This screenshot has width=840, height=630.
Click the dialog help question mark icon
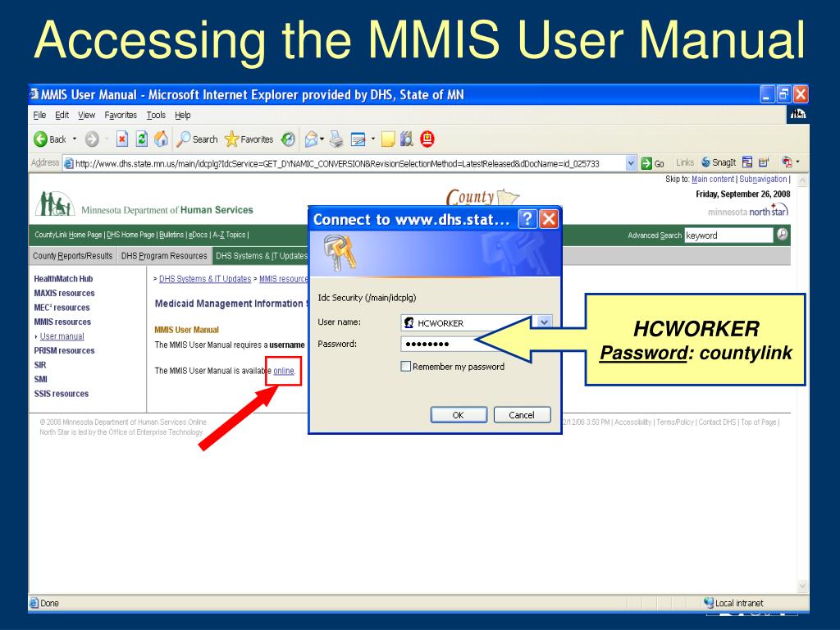(x=527, y=218)
